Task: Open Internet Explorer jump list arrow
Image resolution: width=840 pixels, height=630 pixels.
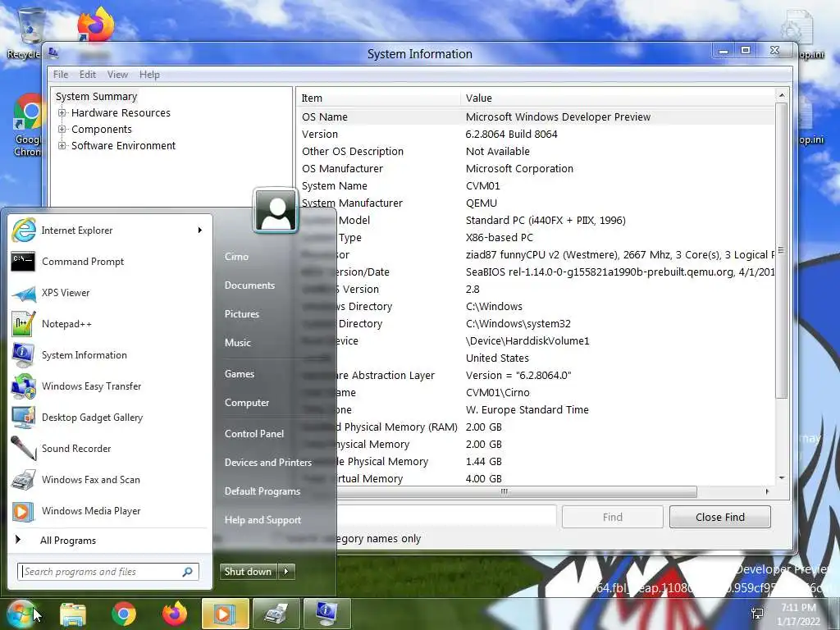Action: (200, 231)
